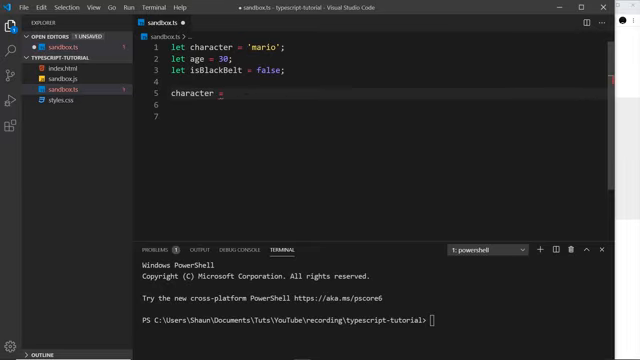Click the Problems count badge

point(176,250)
